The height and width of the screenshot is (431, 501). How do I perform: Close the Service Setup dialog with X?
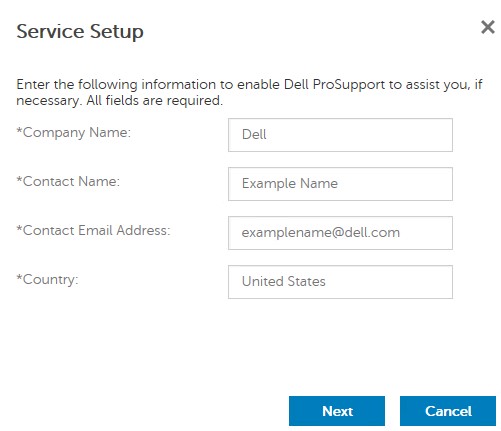click(x=488, y=27)
